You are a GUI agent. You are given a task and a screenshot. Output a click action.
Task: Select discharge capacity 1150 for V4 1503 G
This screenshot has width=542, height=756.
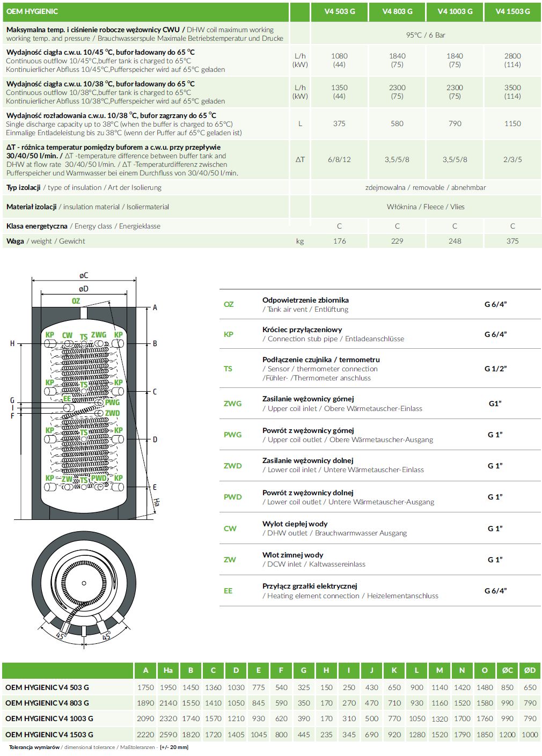pos(512,123)
